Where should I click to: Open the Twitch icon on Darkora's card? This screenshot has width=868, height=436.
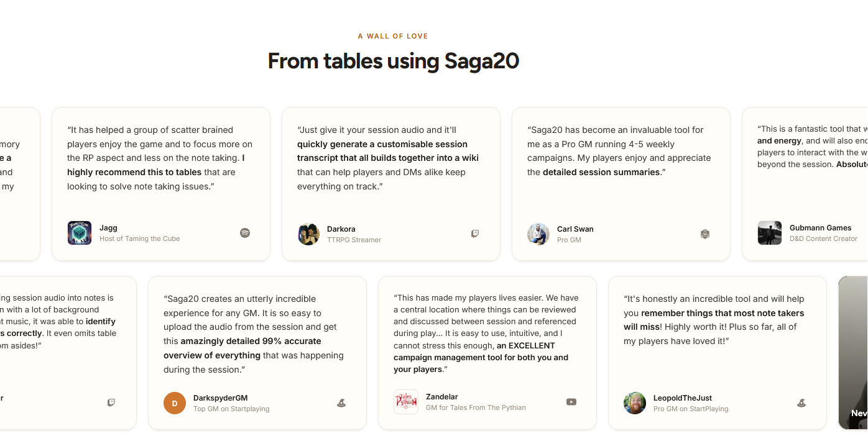[475, 234]
